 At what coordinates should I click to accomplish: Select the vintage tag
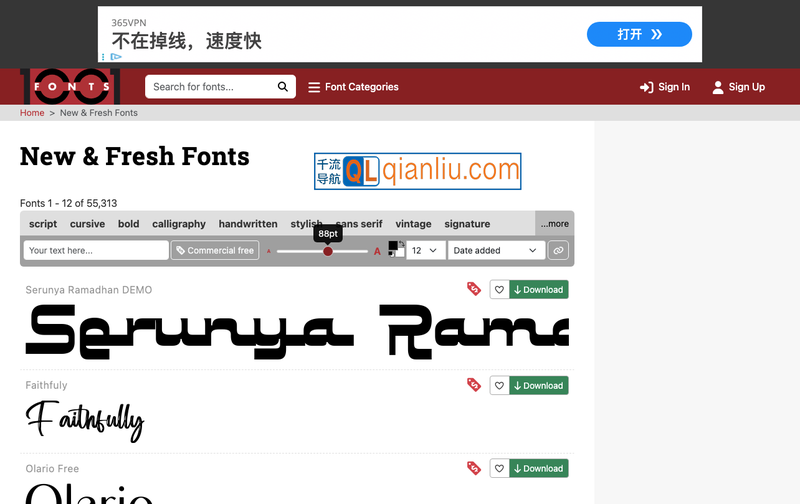(x=413, y=224)
